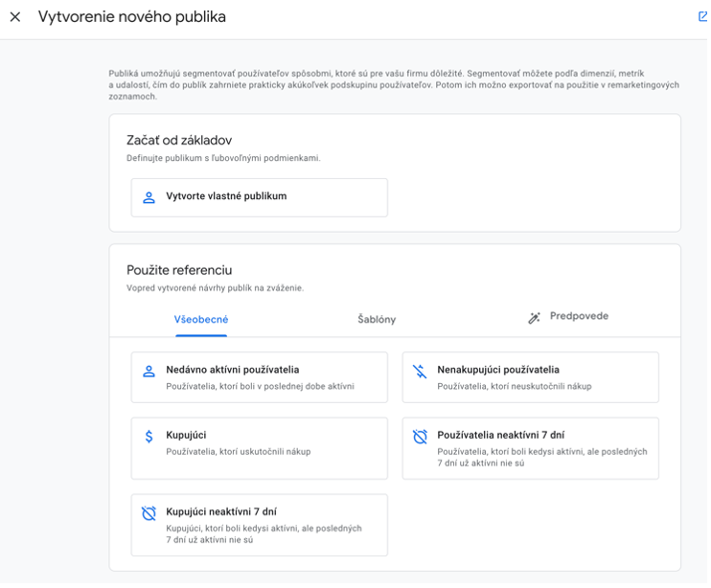Switch to the Všeobecné tab

point(201,319)
